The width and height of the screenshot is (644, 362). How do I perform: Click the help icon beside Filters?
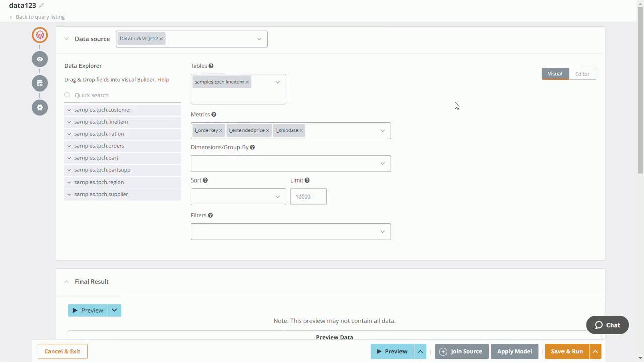pos(210,215)
